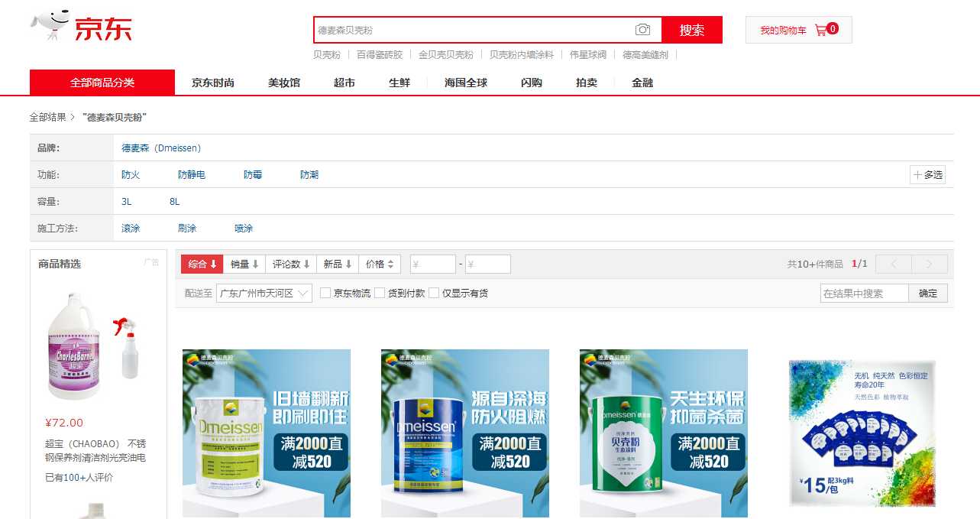This screenshot has height=519, width=980.
Task: Open the 配送至 delivery region dropdown
Action: 264,292
